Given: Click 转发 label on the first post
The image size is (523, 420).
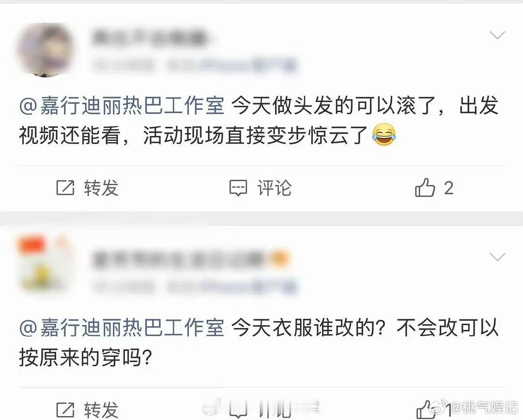Looking at the screenshot, I should (x=101, y=188).
